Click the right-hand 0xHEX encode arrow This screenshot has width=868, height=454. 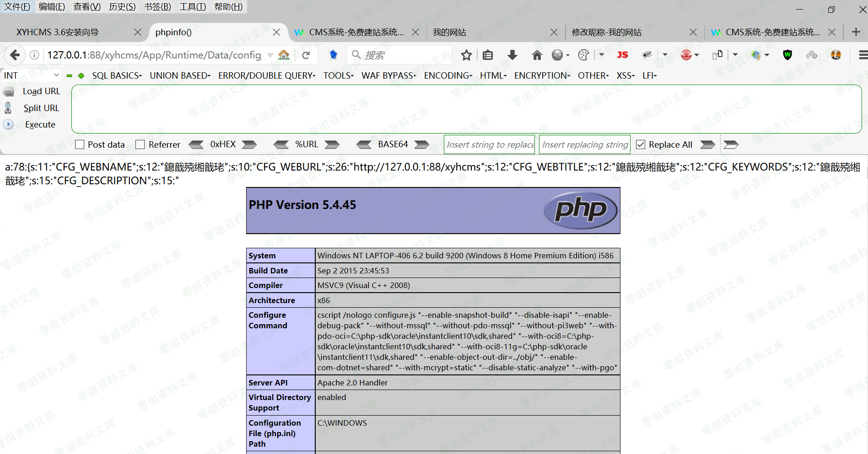[249, 145]
